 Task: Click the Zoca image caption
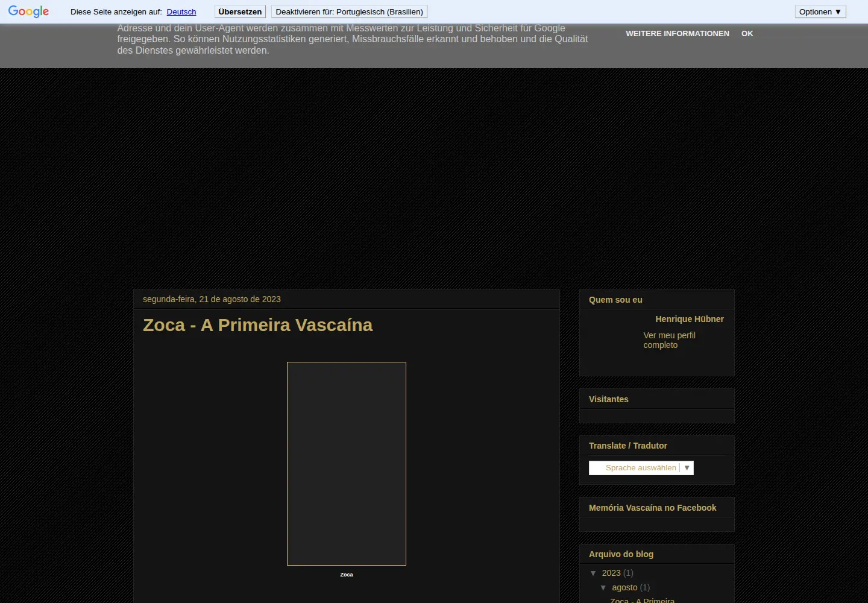(x=347, y=575)
